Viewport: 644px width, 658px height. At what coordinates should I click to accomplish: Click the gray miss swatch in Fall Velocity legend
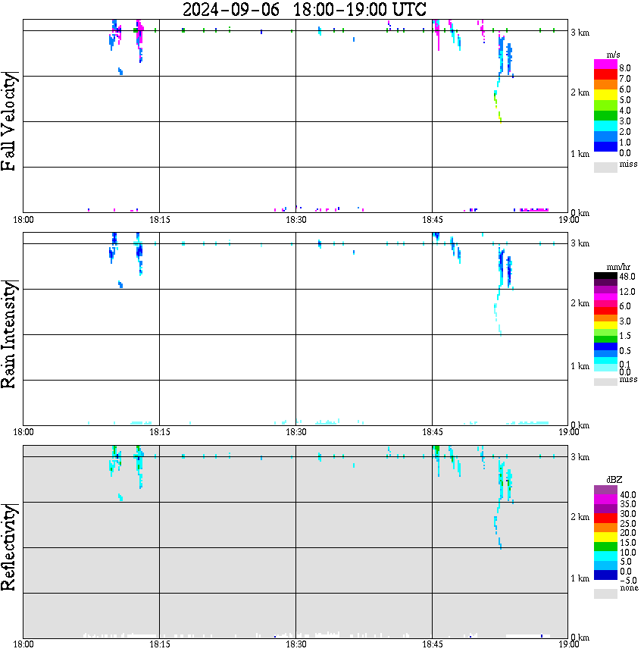pos(605,167)
